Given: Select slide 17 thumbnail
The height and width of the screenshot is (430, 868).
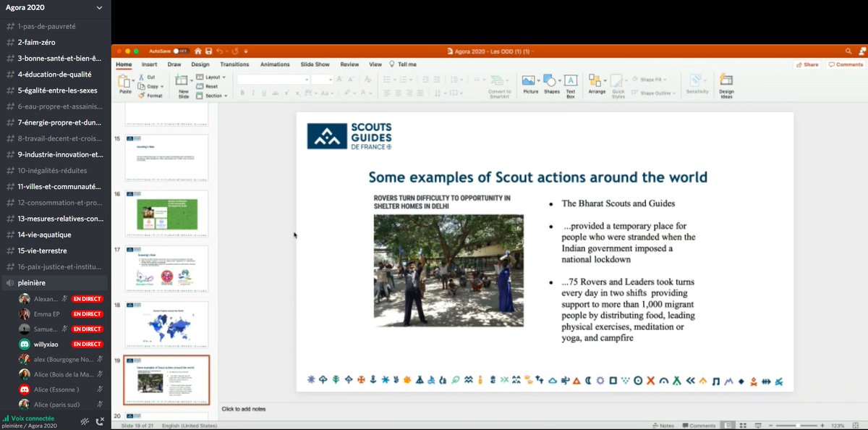Looking at the screenshot, I should [166, 269].
